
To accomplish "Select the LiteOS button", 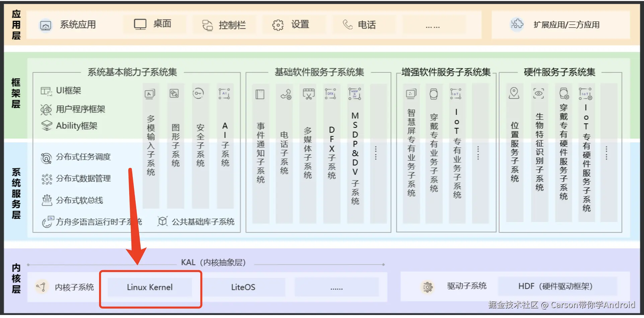I will 243,287.
